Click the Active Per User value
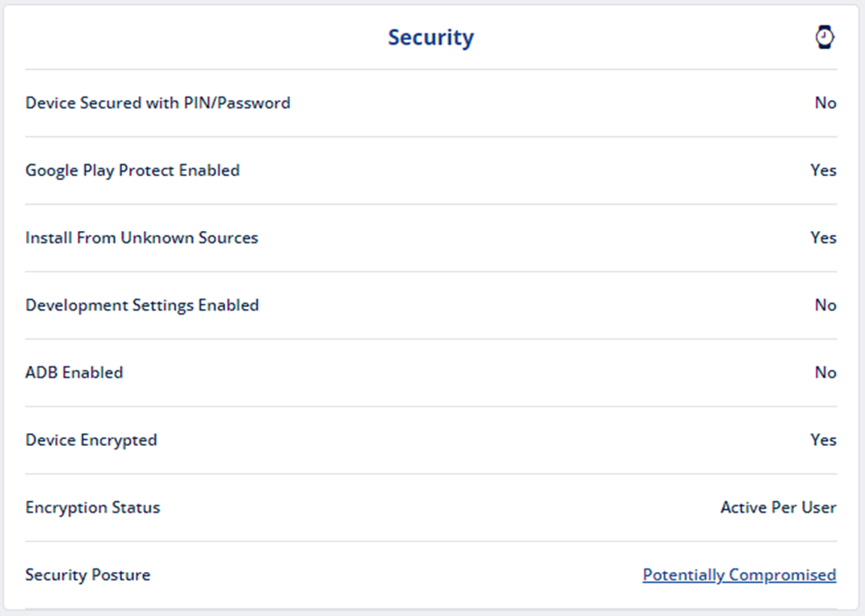The width and height of the screenshot is (865, 616). (x=779, y=508)
